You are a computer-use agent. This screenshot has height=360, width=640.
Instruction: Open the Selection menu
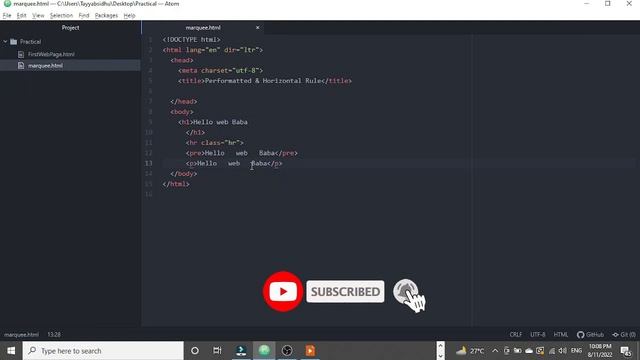point(61,16)
